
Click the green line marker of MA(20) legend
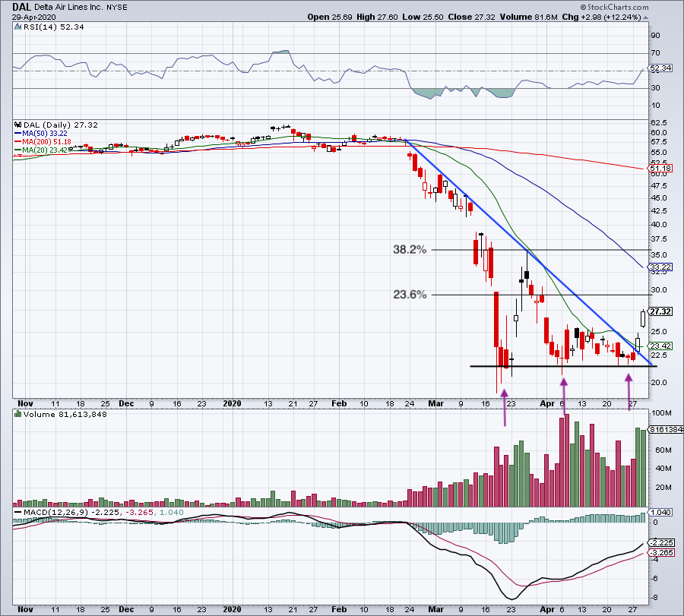tap(18, 150)
